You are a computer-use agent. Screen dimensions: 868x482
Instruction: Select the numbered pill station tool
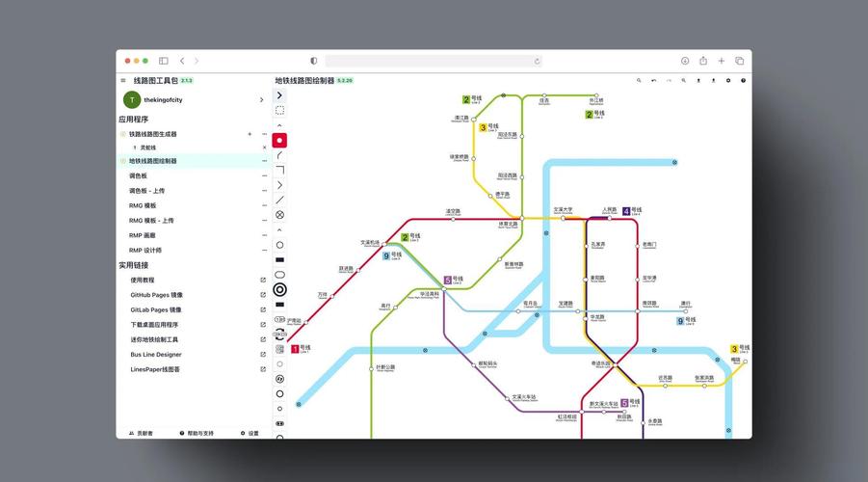pyautogui.click(x=279, y=320)
